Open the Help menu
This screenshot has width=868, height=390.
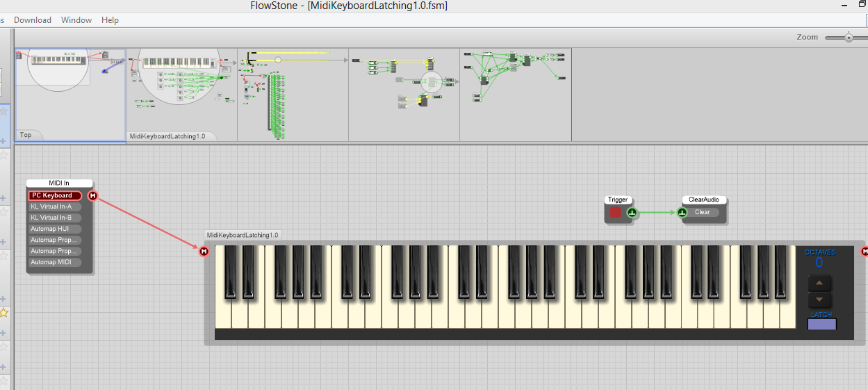point(110,20)
